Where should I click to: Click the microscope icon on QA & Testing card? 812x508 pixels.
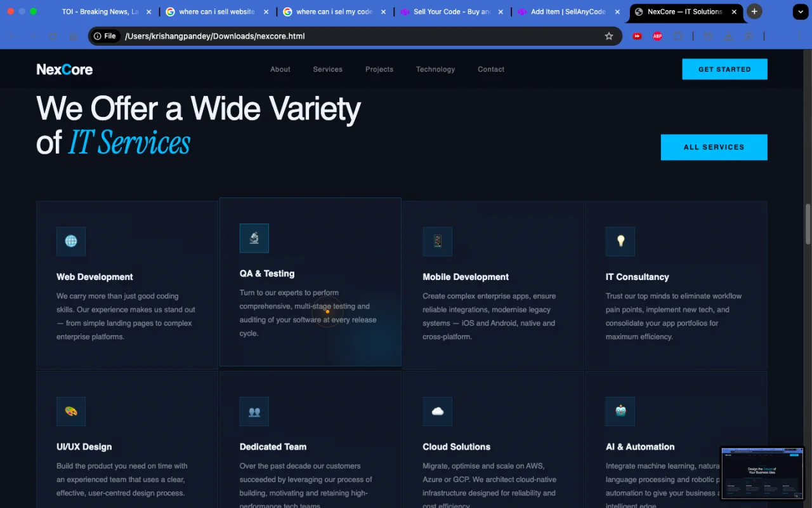point(254,238)
